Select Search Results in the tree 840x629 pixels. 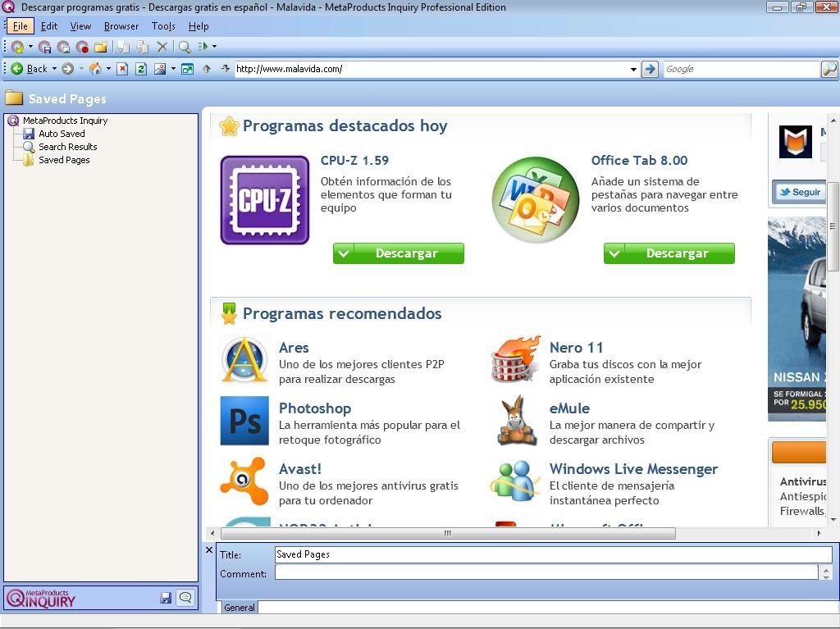[67, 147]
